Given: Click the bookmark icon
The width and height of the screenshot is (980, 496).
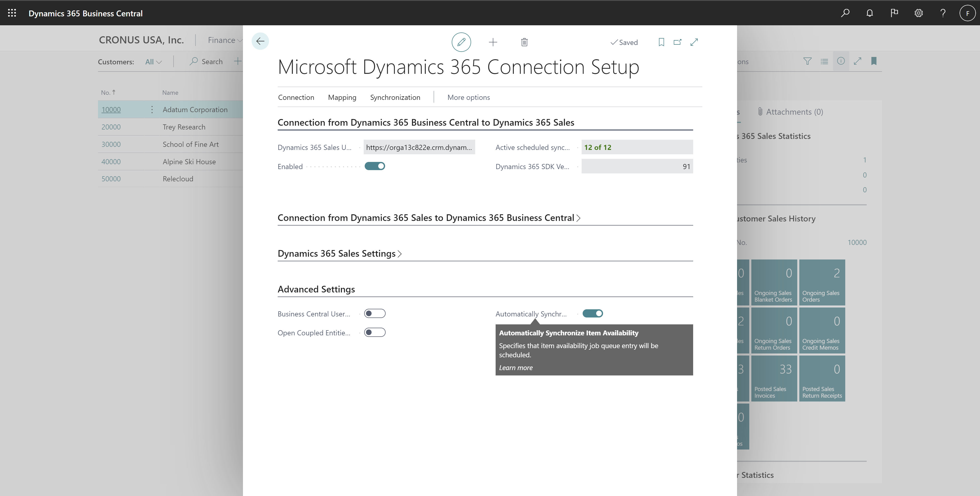Looking at the screenshot, I should pyautogui.click(x=660, y=42).
